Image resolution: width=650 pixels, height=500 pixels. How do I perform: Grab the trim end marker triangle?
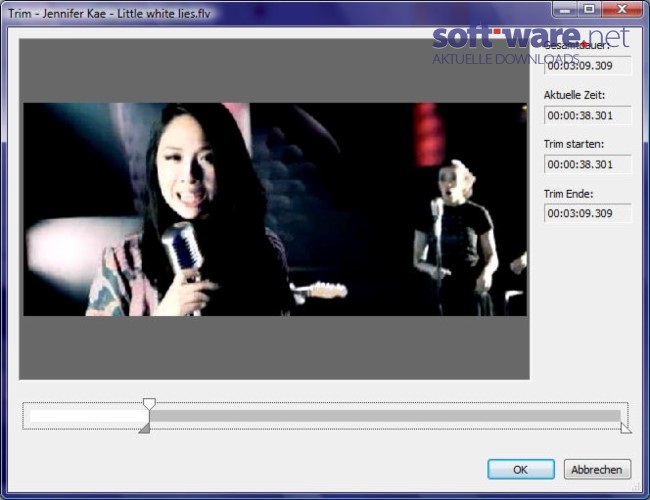pos(626,428)
